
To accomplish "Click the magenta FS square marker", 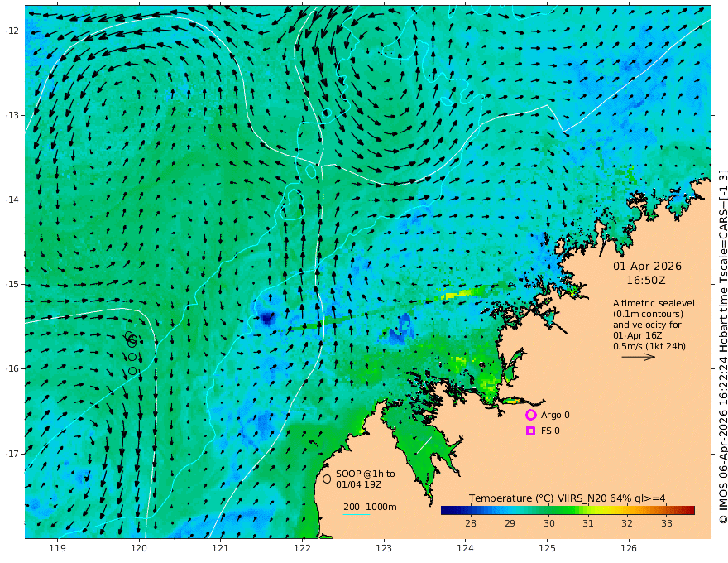I will click(x=530, y=431).
